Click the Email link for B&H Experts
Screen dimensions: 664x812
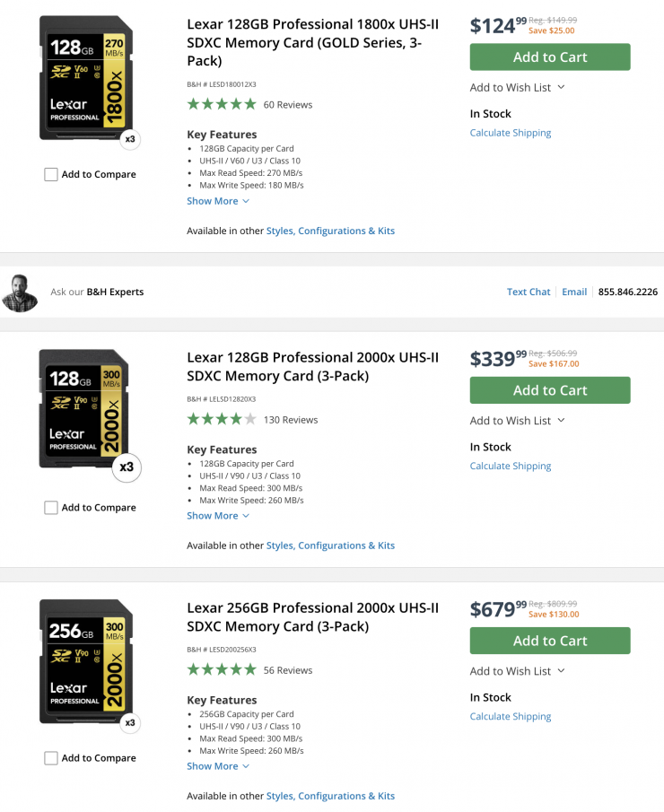click(574, 292)
